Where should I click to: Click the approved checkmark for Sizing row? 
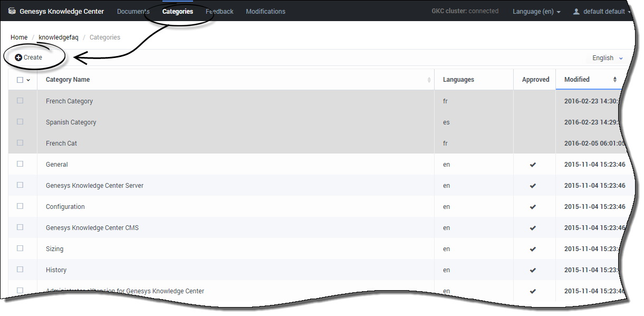tap(533, 249)
